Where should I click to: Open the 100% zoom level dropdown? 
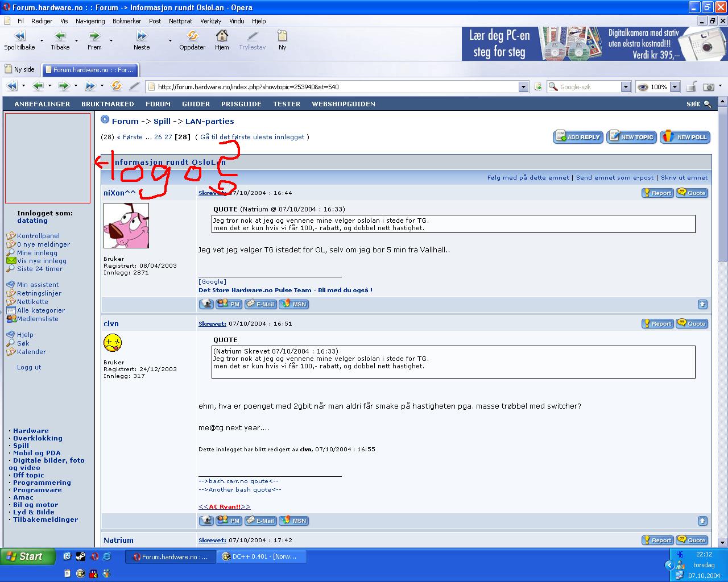click(675, 87)
